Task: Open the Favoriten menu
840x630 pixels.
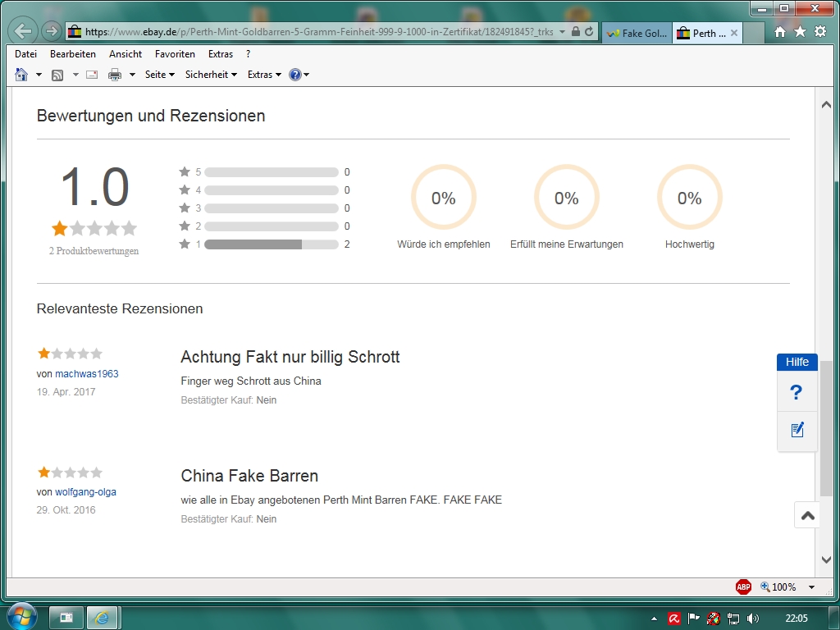Action: point(175,54)
